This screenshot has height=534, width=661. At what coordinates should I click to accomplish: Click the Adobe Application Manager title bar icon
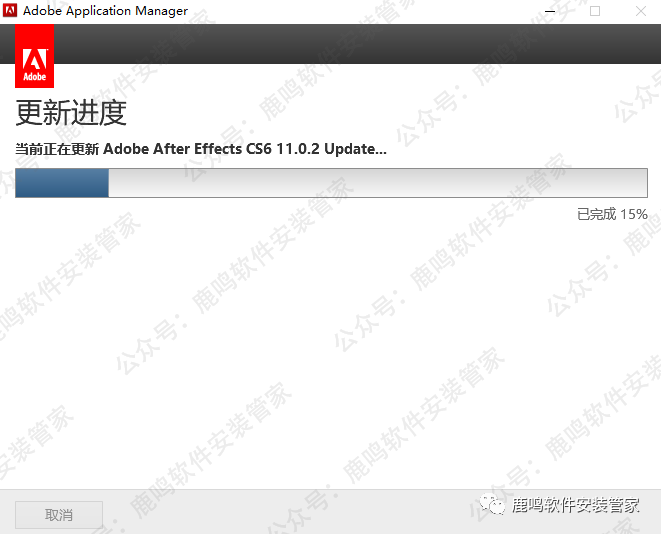tap(10, 11)
